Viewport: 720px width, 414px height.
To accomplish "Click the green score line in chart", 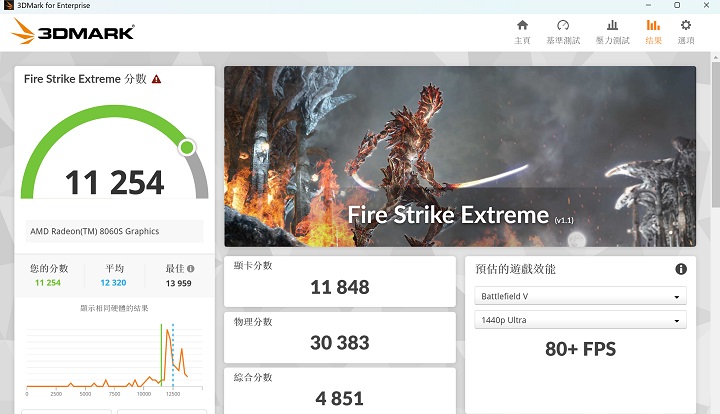I will coord(161,355).
